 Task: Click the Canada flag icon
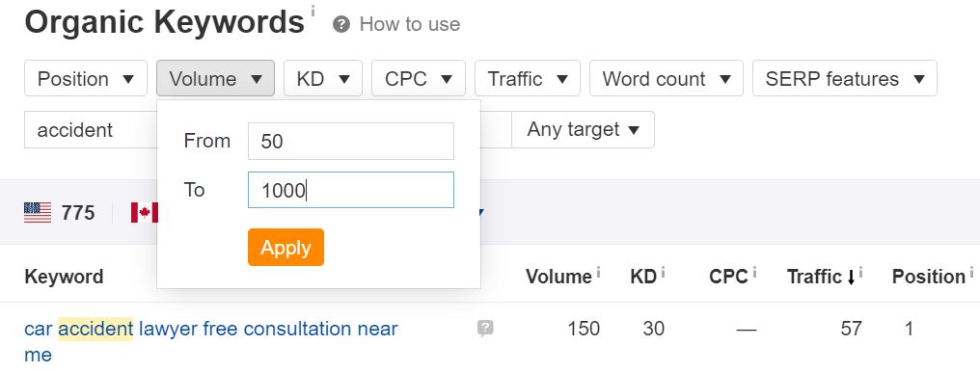145,213
